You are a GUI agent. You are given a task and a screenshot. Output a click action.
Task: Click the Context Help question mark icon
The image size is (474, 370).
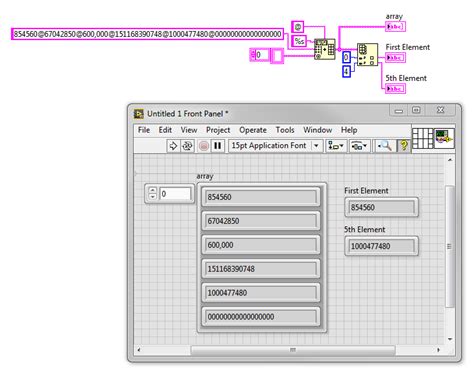click(403, 146)
